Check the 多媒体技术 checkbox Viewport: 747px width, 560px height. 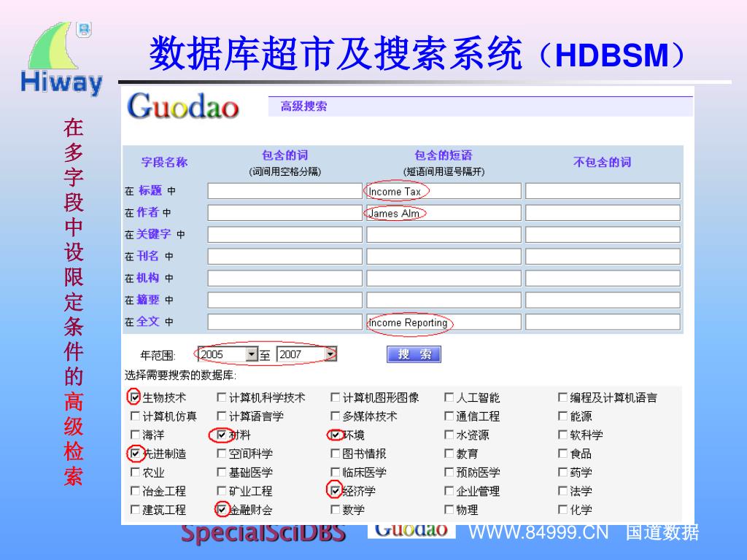[x=335, y=416]
